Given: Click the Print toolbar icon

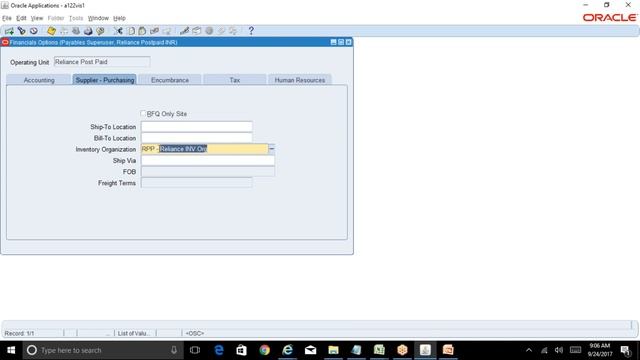Looking at the screenshot, I should [x=88, y=31].
